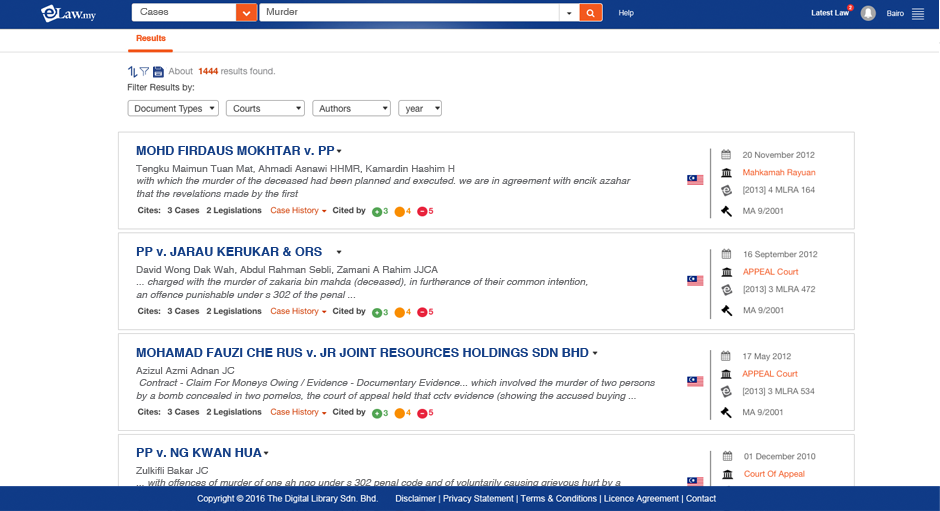Click red negative citations icon for Jarau Kerukar
Image resolution: width=940 pixels, height=511 pixels.
point(422,313)
